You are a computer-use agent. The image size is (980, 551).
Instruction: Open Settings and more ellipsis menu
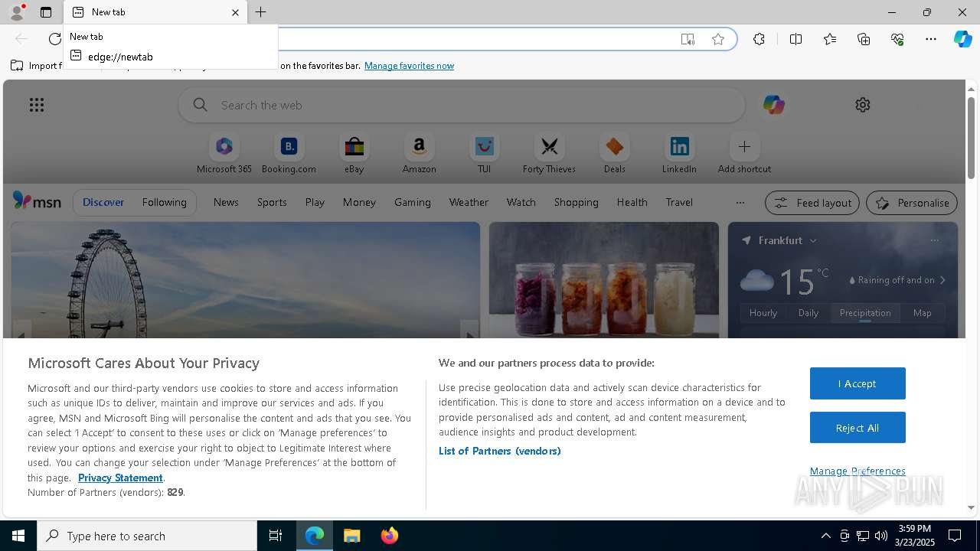click(x=931, y=39)
